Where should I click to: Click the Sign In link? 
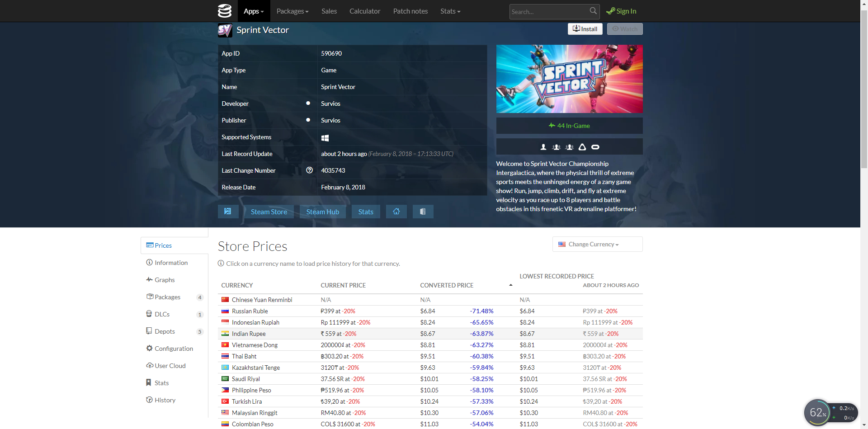(621, 11)
